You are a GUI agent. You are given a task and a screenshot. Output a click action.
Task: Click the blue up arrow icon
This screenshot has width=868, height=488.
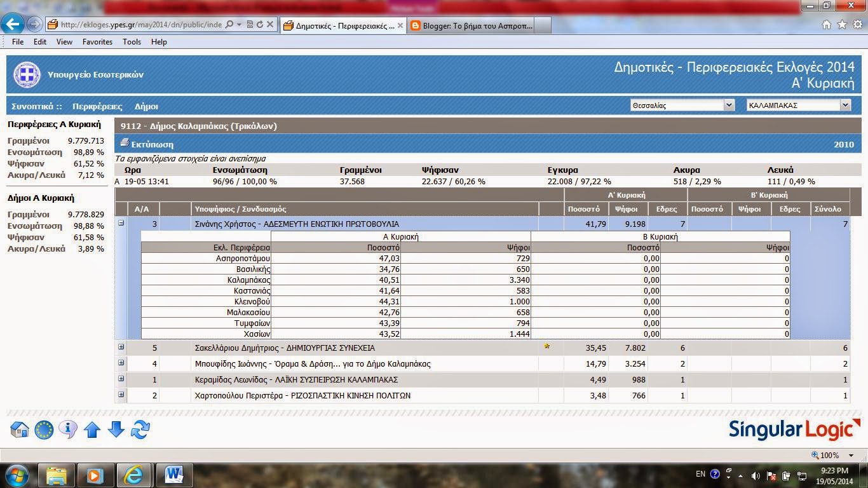(92, 430)
